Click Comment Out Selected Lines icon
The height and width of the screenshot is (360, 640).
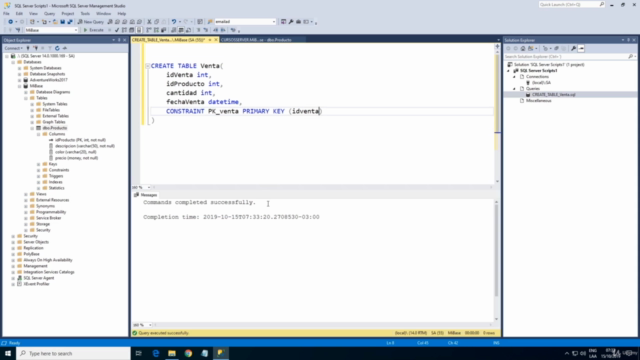click(199, 30)
